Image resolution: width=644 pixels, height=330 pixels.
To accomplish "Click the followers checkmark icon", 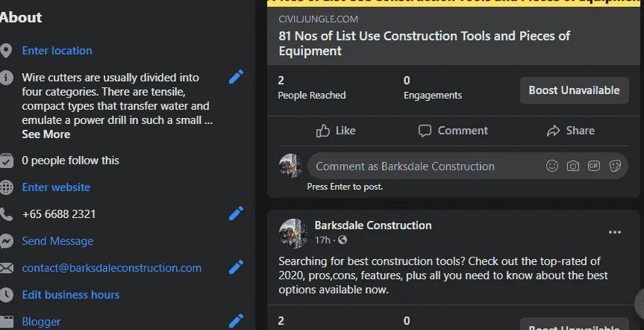I will (x=6, y=161).
